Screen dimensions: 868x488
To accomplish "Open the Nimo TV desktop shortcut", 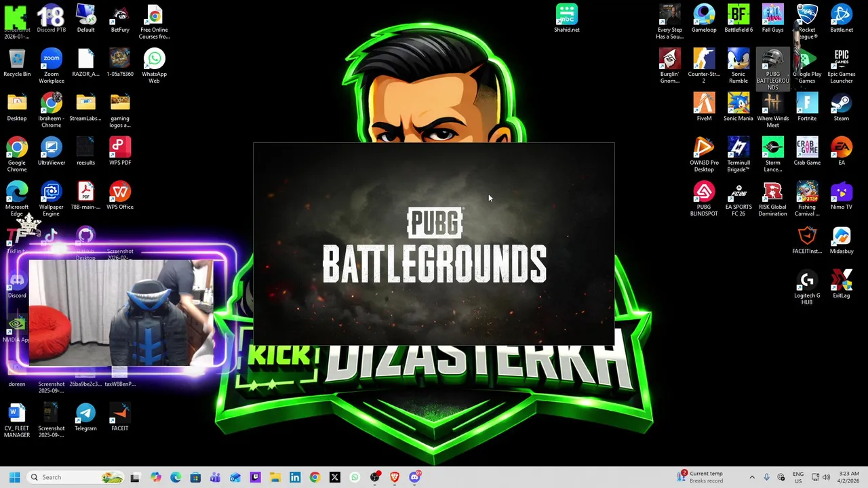I will pos(841,195).
